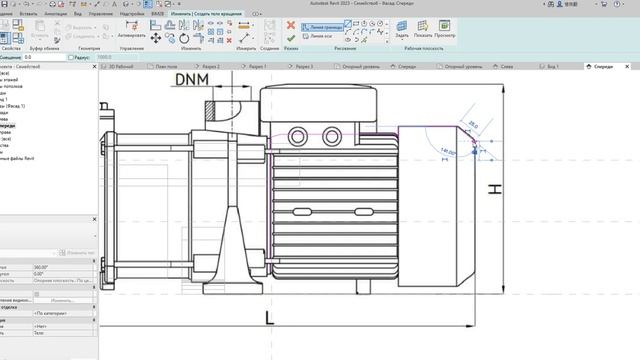Image resolution: width=640 pixels, height=360 pixels.
Task: Select the Spline draw tool
Action: point(380,32)
